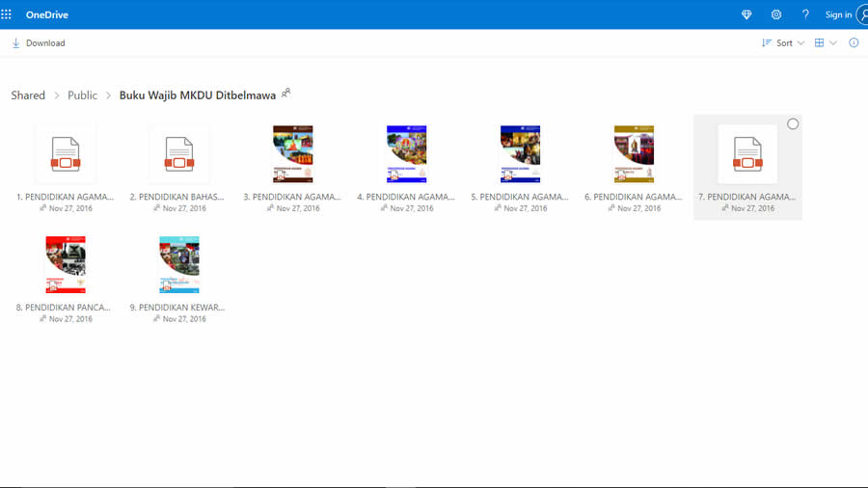Select the 9. PENDIDIKAN KEWAR... thumbnail
This screenshot has width=868, height=488.
[x=179, y=264]
